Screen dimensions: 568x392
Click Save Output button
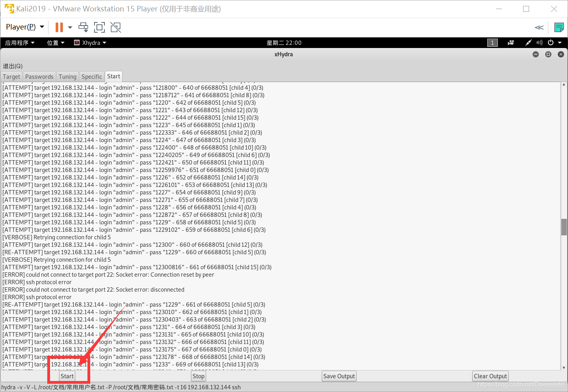click(339, 376)
